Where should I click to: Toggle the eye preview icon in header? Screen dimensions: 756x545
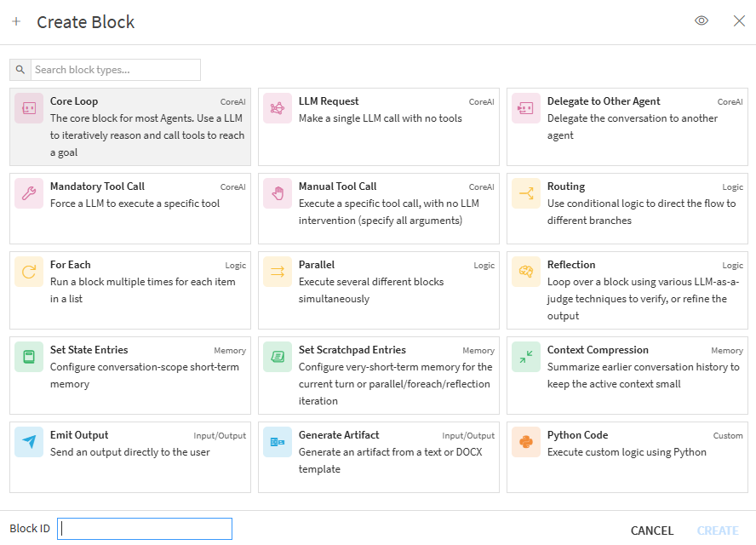click(x=702, y=21)
